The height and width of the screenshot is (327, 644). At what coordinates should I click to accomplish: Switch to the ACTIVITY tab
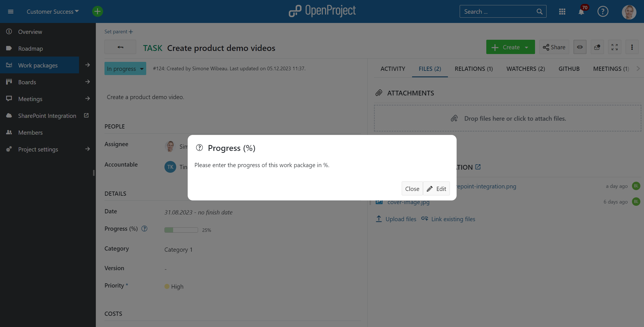click(393, 68)
